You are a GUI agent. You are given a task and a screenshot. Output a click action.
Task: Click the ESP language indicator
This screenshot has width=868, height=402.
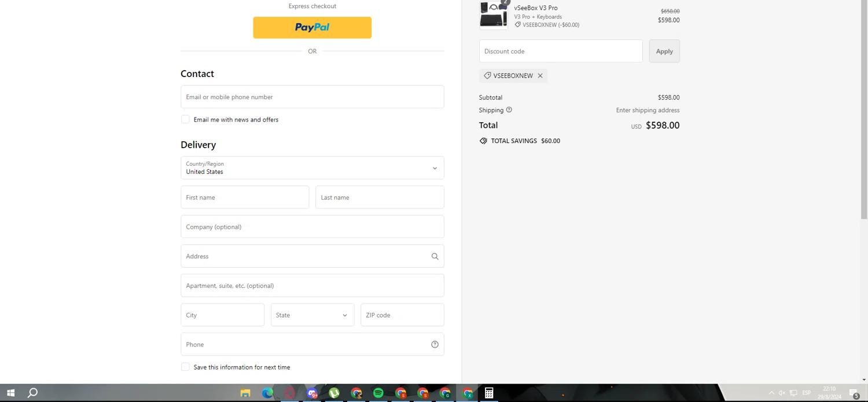click(806, 393)
